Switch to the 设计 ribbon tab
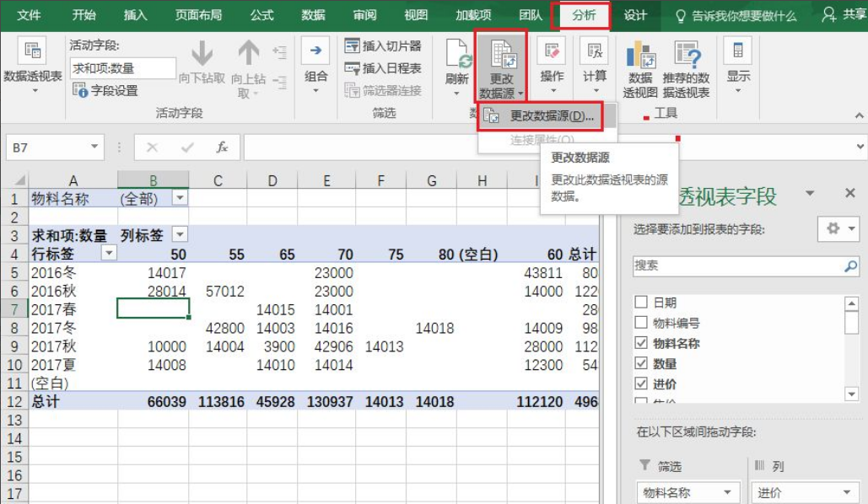This screenshot has height=504, width=868. (x=635, y=15)
